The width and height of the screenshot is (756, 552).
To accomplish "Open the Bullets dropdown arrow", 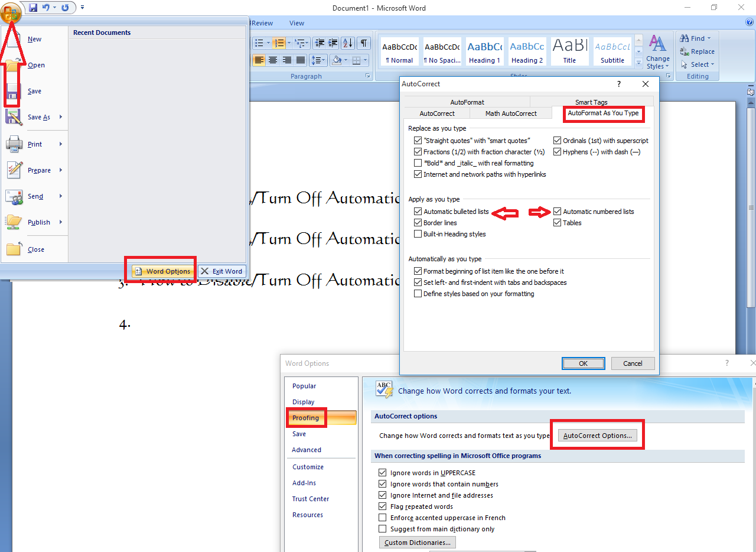I will (268, 43).
